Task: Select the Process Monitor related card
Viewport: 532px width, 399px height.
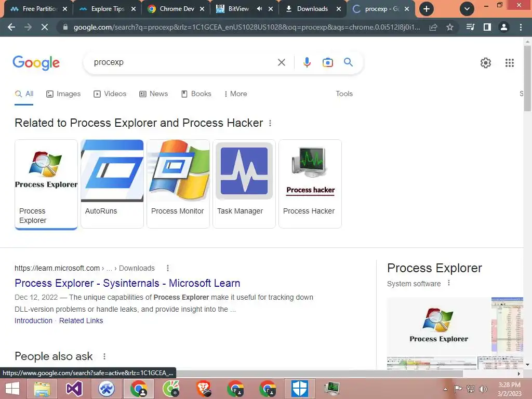Action: pyautogui.click(x=178, y=184)
